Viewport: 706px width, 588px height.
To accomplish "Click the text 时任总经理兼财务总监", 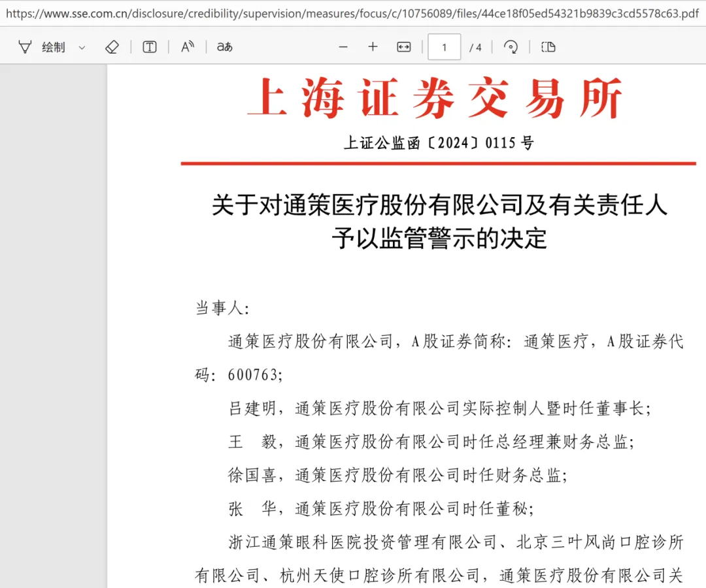I will 545,442.
